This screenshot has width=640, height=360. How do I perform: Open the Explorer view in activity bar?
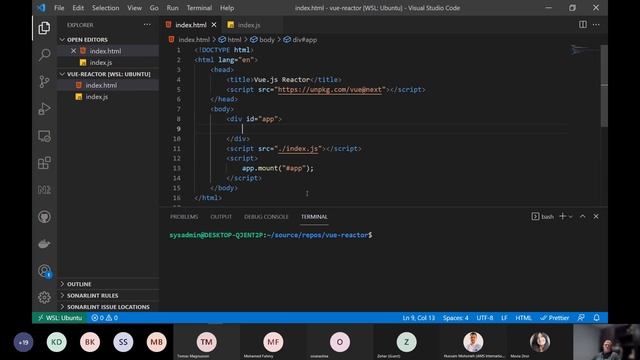click(44, 28)
